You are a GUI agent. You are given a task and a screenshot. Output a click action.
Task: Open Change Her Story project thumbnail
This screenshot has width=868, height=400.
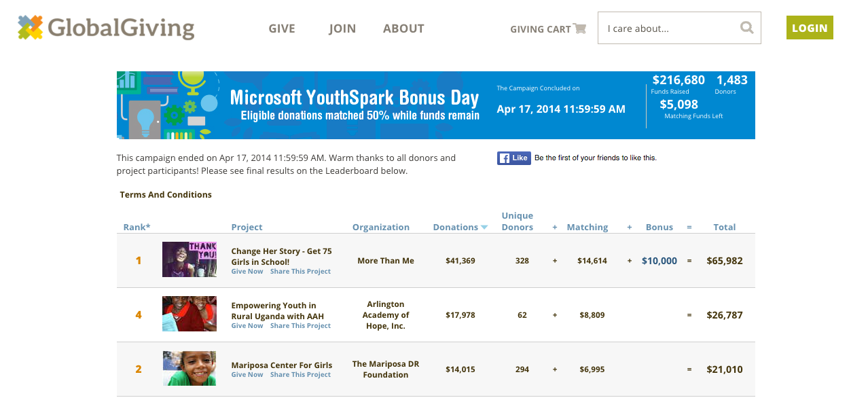189,259
